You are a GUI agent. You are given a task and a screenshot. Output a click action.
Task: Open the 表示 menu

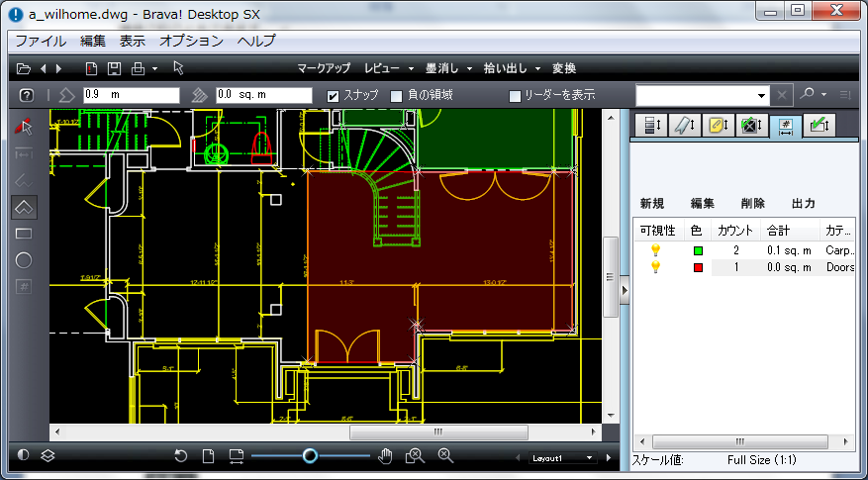[133, 41]
